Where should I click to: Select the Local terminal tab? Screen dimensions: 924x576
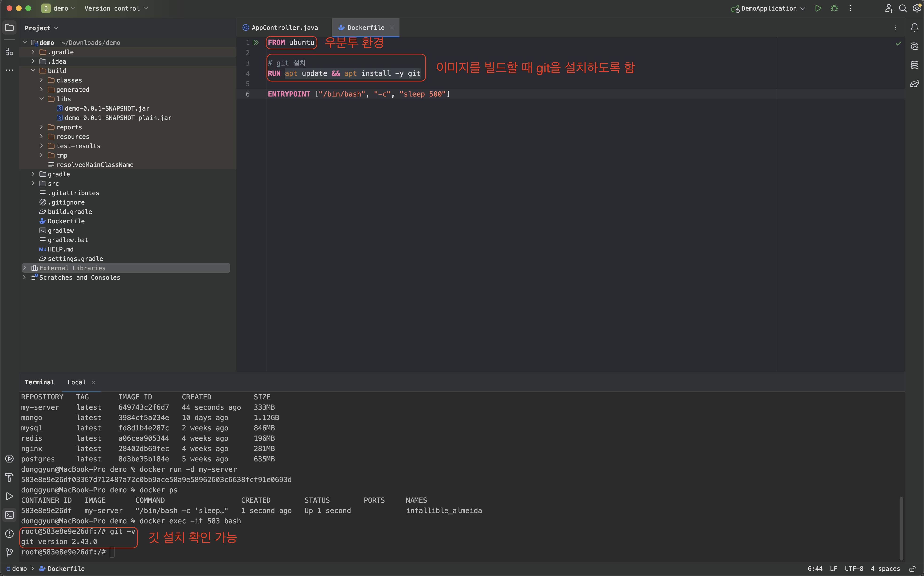coord(77,382)
